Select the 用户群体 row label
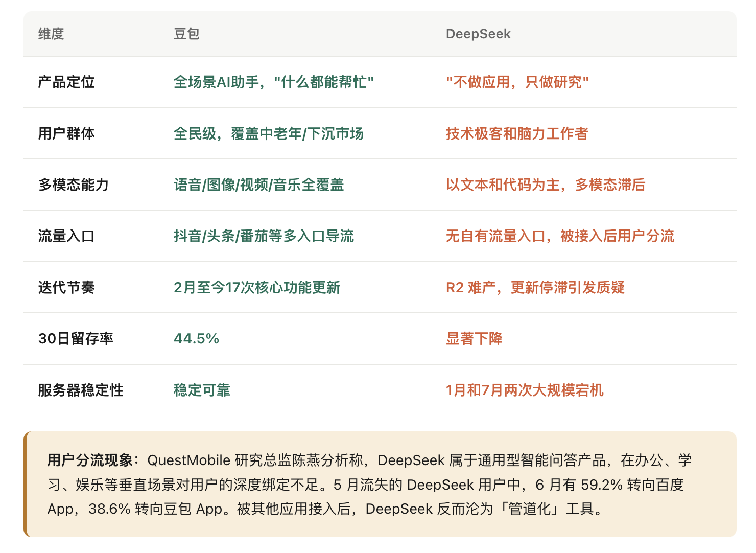Viewport: 756px width, 553px height. pyautogui.click(x=66, y=133)
